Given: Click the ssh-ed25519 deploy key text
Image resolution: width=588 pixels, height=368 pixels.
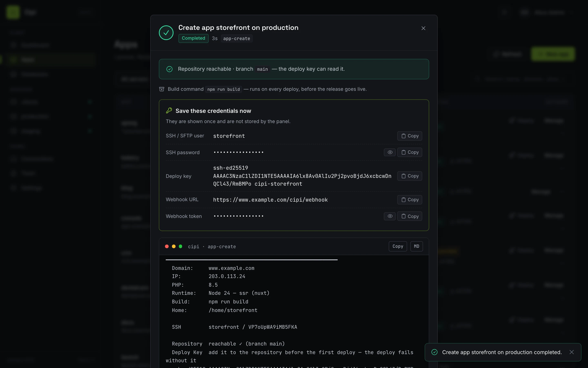Looking at the screenshot, I should (302, 176).
